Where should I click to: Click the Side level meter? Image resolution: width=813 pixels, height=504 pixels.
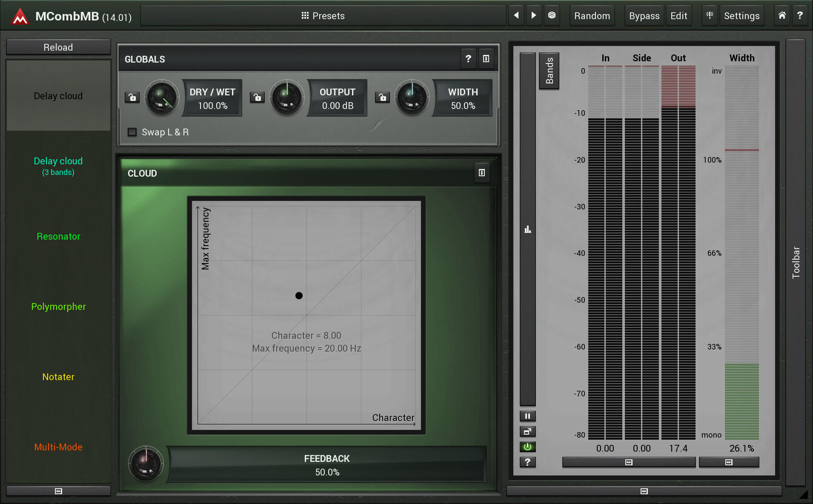(642, 253)
